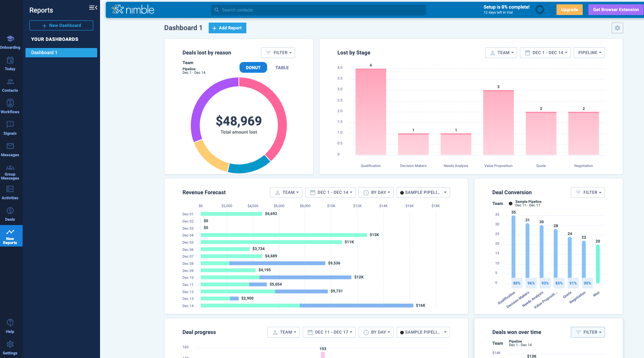Select New Reports chart icon
This screenshot has height=358, width=644.
[10, 232]
